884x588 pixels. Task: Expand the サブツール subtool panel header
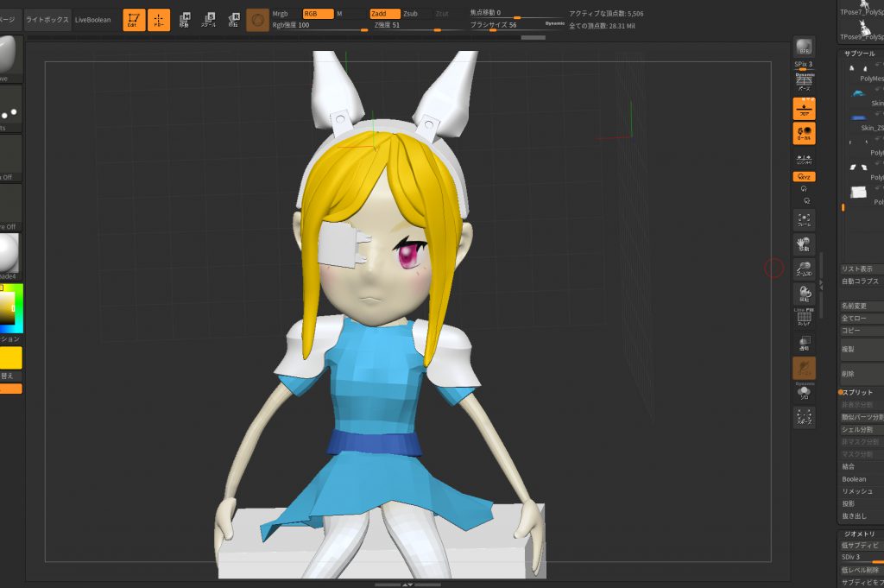click(x=861, y=54)
